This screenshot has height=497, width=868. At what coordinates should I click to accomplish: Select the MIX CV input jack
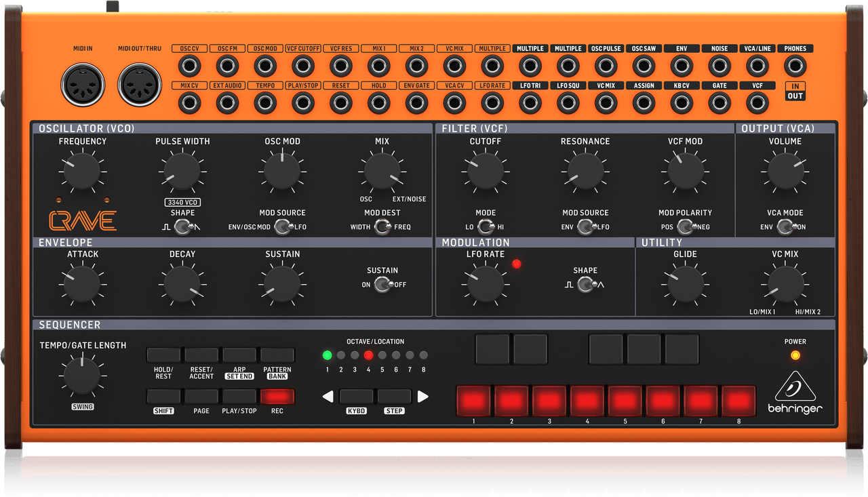tap(190, 103)
